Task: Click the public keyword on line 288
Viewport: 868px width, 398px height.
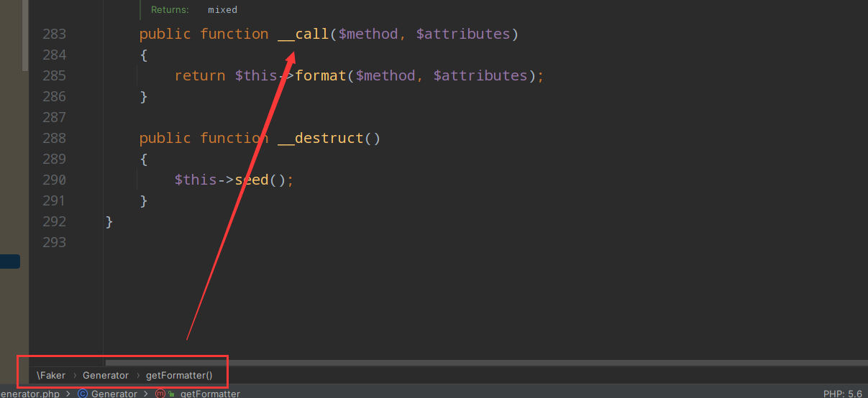Action: pos(165,138)
